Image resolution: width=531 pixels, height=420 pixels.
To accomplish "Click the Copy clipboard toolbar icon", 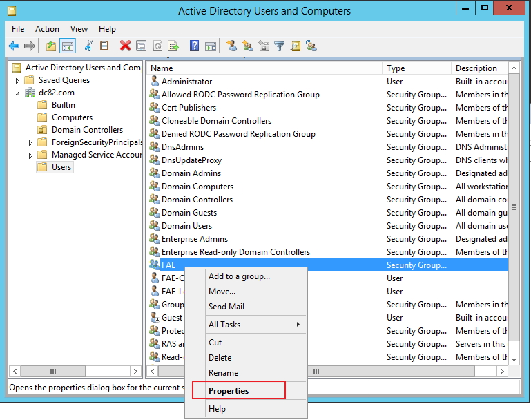I will (x=104, y=46).
